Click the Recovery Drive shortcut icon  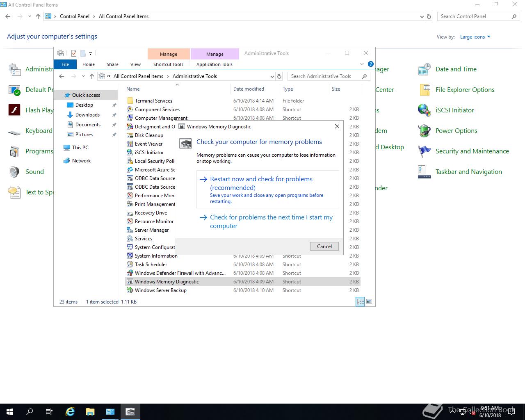[130, 213]
